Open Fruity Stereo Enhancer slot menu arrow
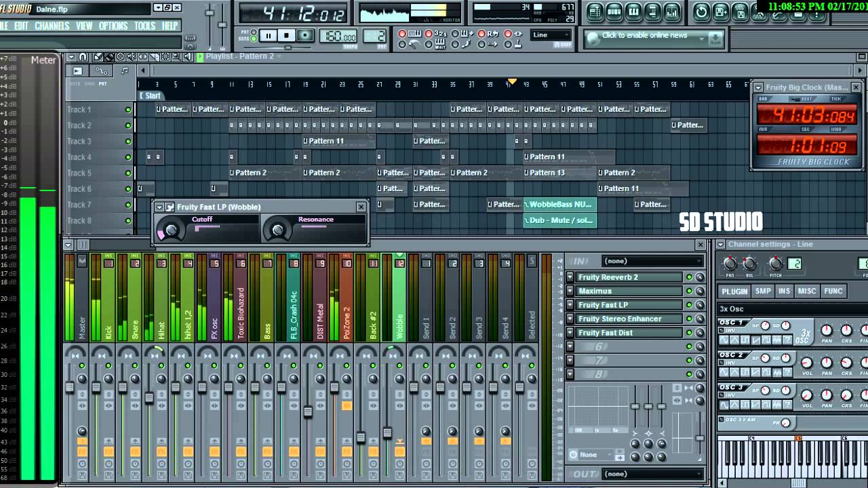Viewport: 868px width, 488px height. (570, 319)
